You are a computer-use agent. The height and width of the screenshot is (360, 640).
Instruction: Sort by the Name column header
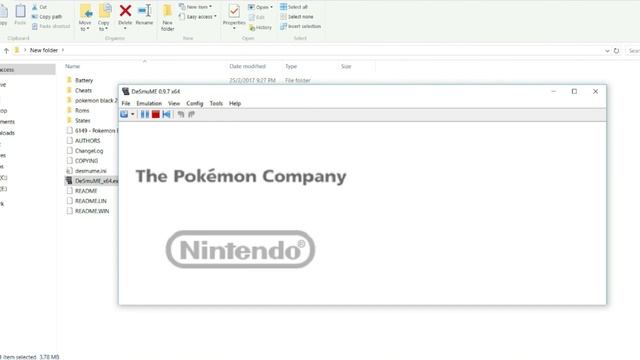click(73, 66)
